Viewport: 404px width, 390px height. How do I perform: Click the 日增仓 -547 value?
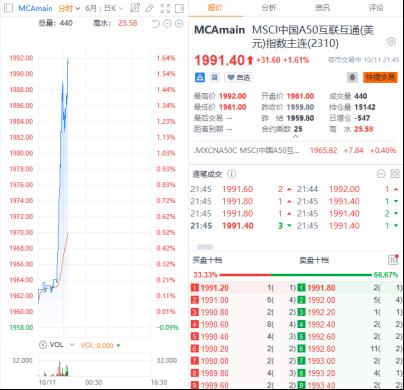pos(362,118)
